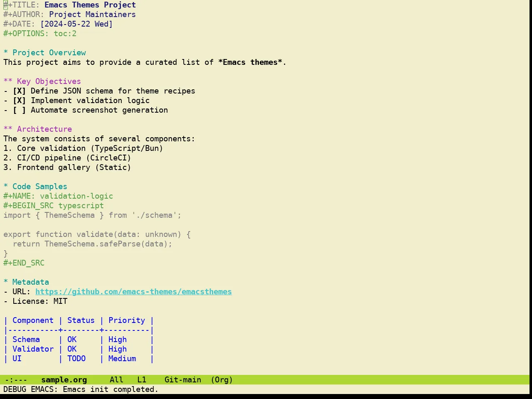Image resolution: width=532 pixels, height=399 pixels.
Task: Click the author value 'Project Maintainers'
Action: click(92, 15)
